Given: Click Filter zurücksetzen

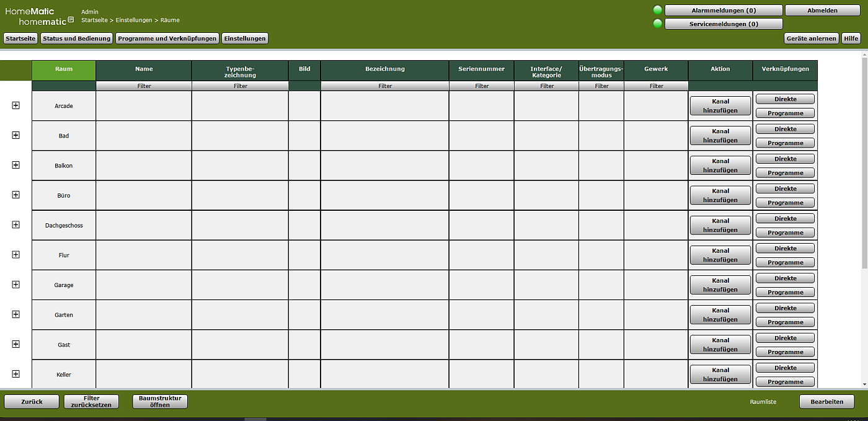Looking at the screenshot, I should (x=91, y=402).
